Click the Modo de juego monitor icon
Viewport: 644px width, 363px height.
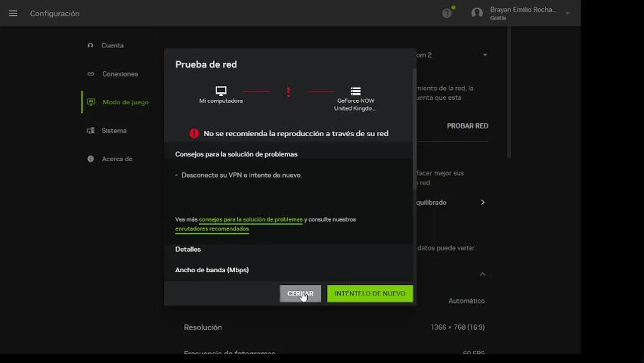(x=91, y=102)
